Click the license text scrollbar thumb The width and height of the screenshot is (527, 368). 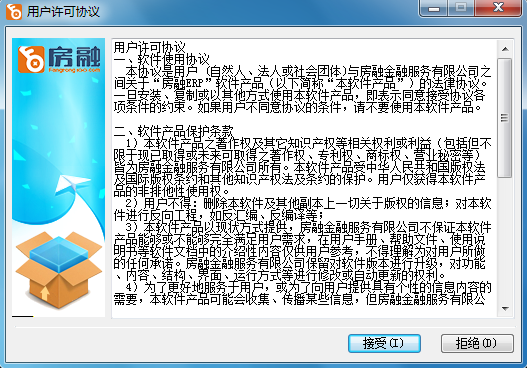[505, 118]
